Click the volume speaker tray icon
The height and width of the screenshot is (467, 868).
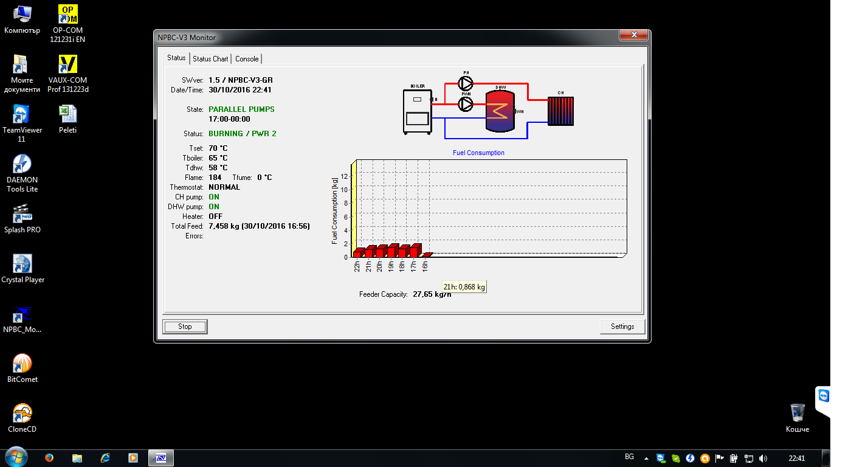click(x=763, y=458)
